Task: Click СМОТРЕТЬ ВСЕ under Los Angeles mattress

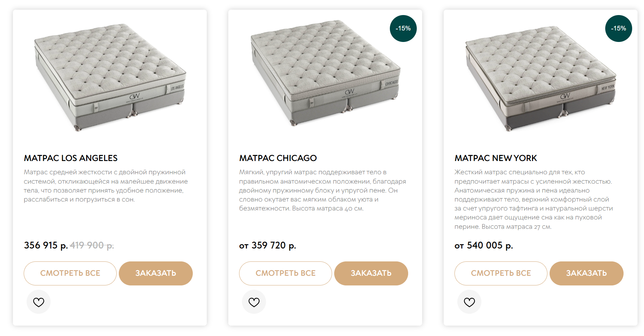Action: [70, 273]
